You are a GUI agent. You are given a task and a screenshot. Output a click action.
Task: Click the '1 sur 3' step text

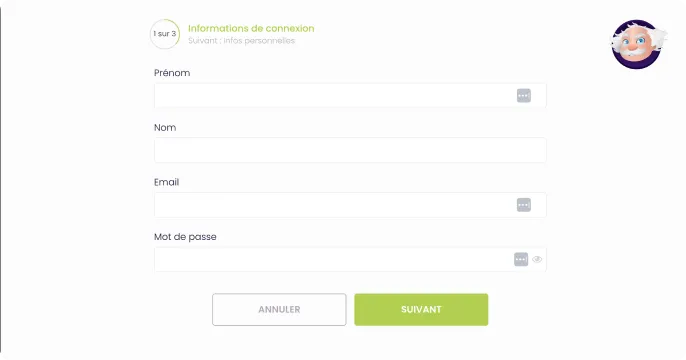164,34
